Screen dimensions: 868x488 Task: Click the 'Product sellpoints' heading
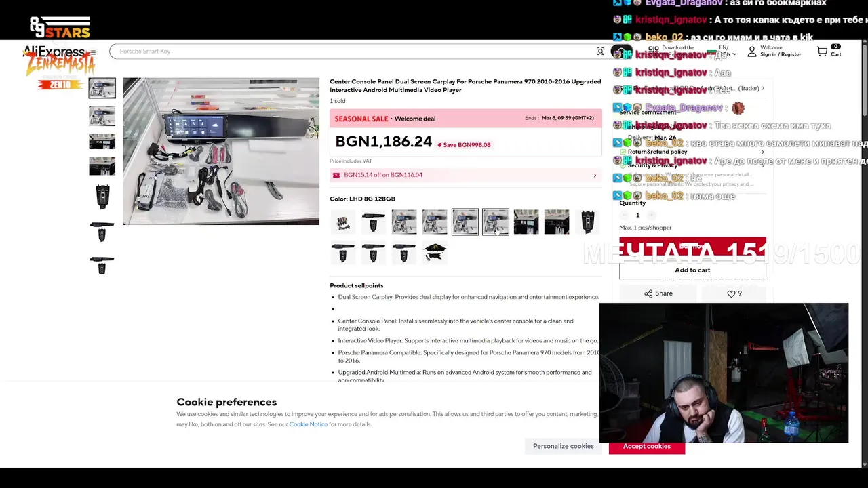(357, 285)
